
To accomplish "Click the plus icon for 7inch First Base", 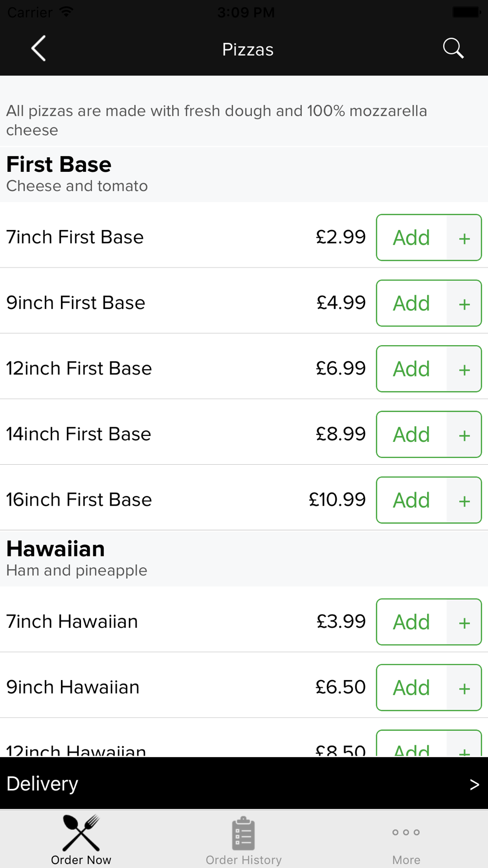I will point(465,238).
